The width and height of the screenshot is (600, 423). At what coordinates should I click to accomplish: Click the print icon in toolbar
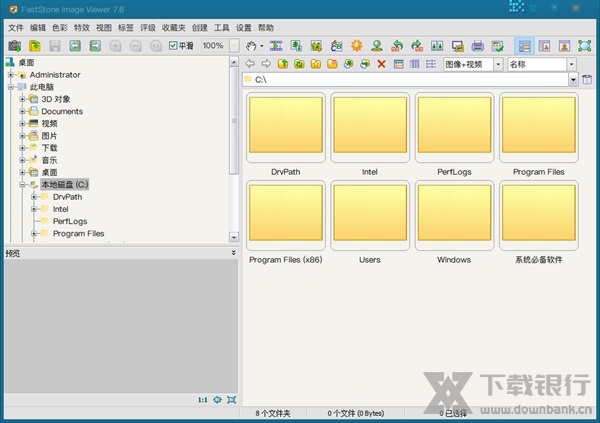point(478,46)
